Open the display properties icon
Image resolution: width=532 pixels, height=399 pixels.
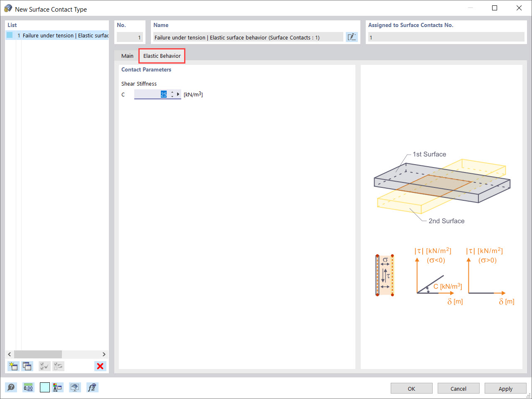[58, 387]
